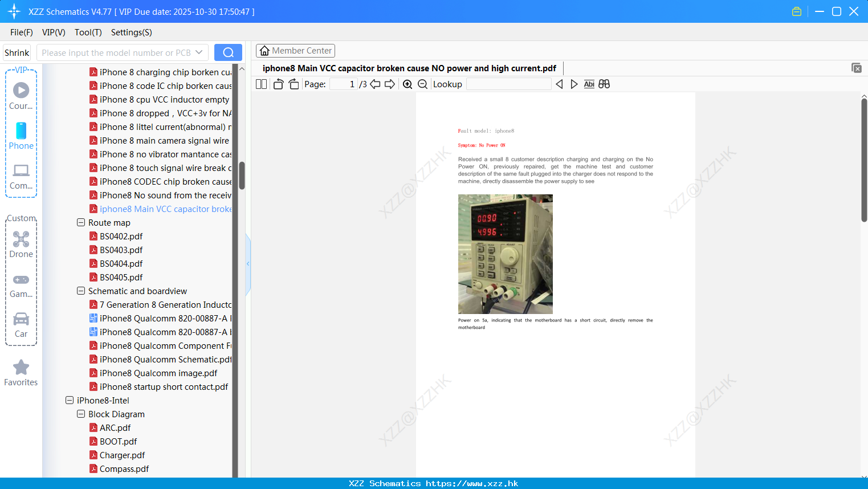Toggle match whole word (Abi) option

(589, 84)
